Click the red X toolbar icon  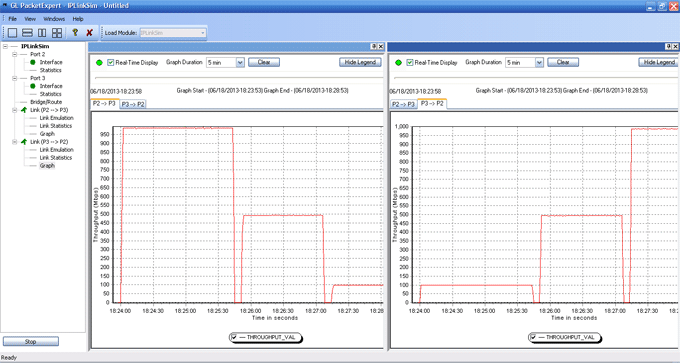[89, 33]
